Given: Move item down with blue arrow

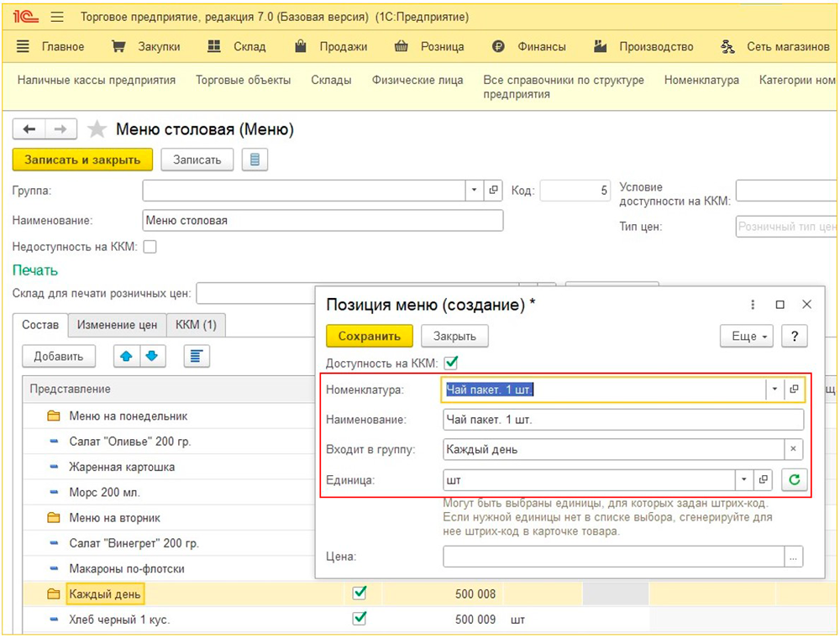Looking at the screenshot, I should (x=152, y=356).
